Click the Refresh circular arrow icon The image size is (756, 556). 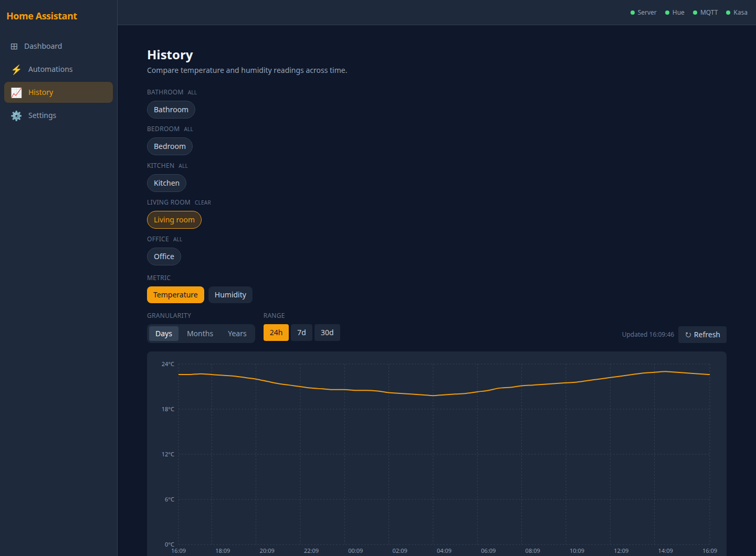[x=688, y=335]
